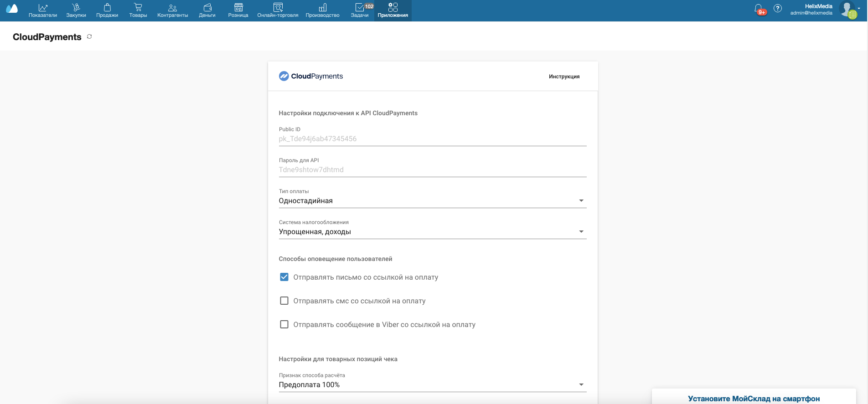868x404 pixels.
Task: Open the Деньги wallet icon
Action: pos(207,7)
